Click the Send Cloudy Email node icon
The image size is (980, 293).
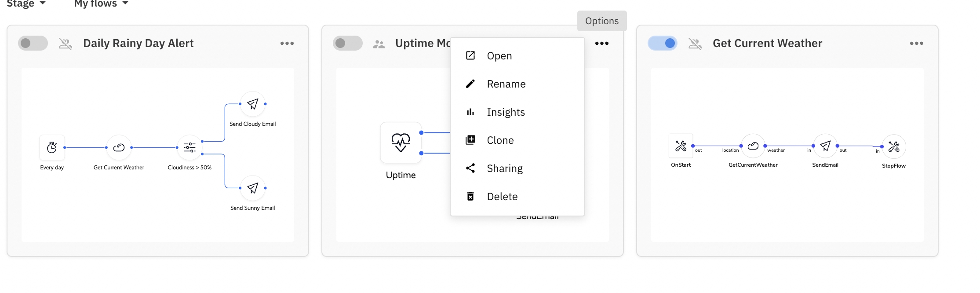tap(253, 104)
